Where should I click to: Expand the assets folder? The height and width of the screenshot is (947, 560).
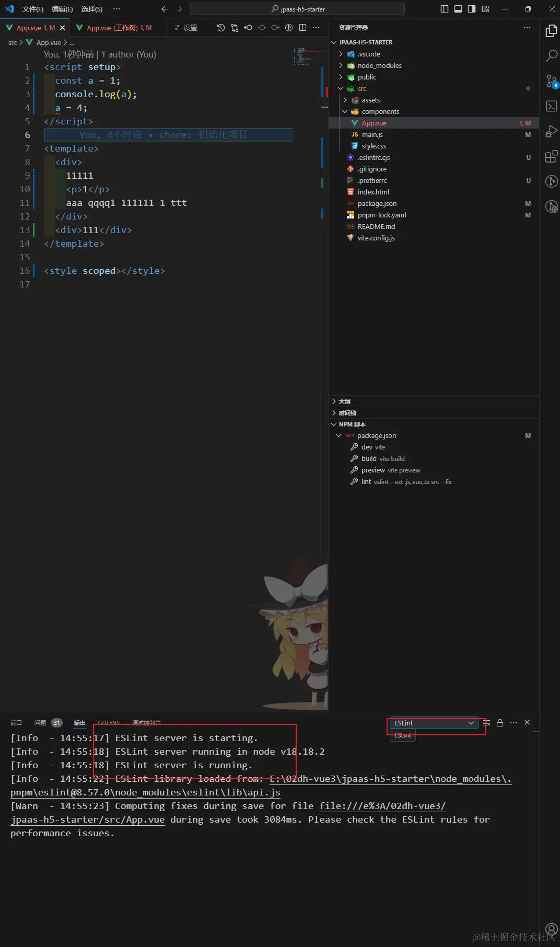click(345, 100)
